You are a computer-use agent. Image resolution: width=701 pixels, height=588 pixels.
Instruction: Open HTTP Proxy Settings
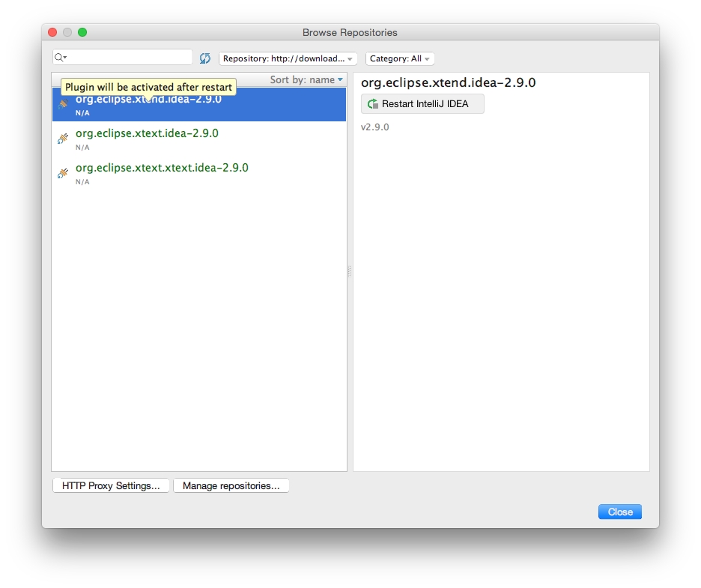click(x=111, y=485)
